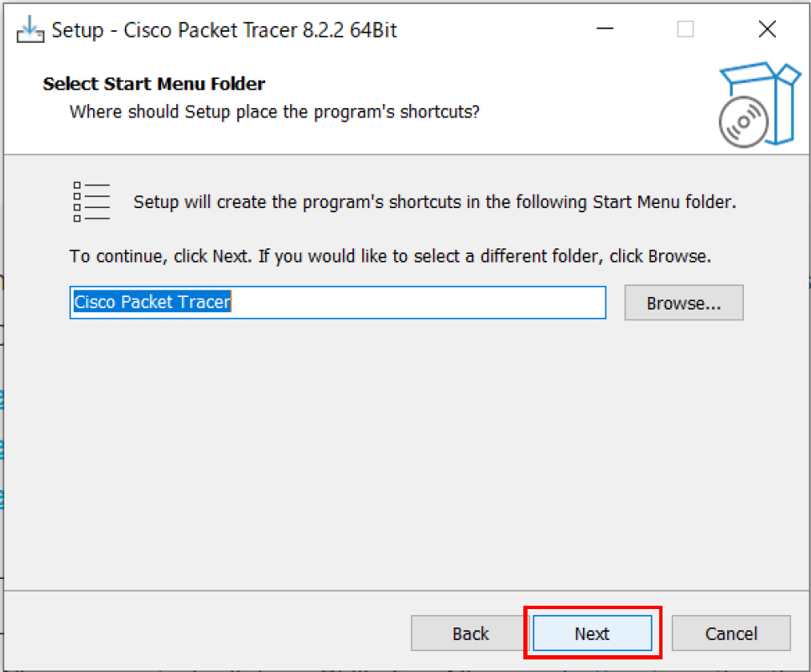Click blank space inside the folder name field
This screenshot has height=672, width=811.
tap(419, 303)
